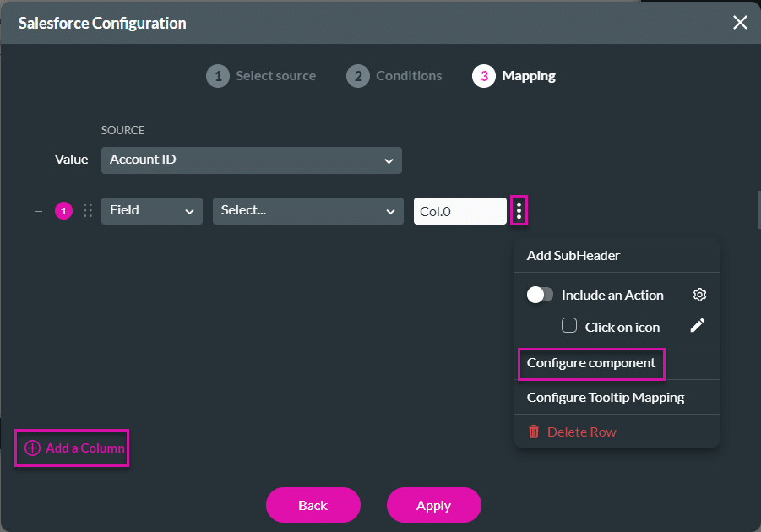Click the pencil edit icon
Image resolution: width=761 pixels, height=532 pixels.
coord(698,326)
